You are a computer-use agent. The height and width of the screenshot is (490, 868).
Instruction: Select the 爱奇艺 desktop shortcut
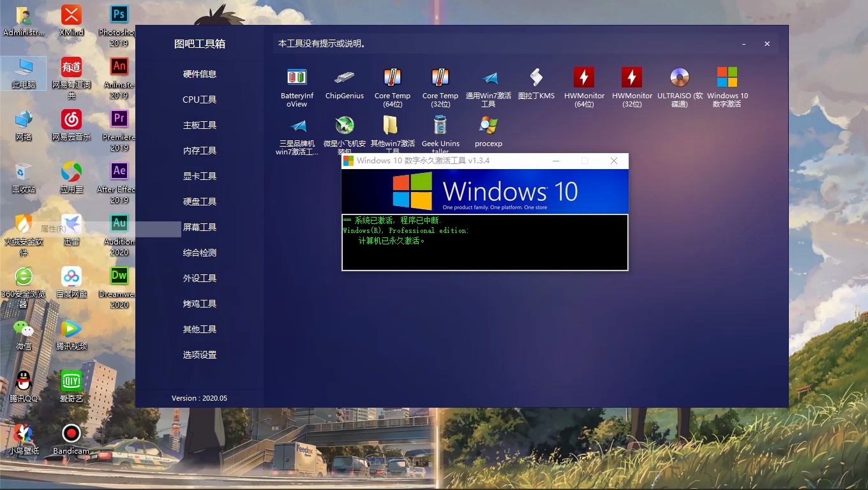(x=71, y=387)
